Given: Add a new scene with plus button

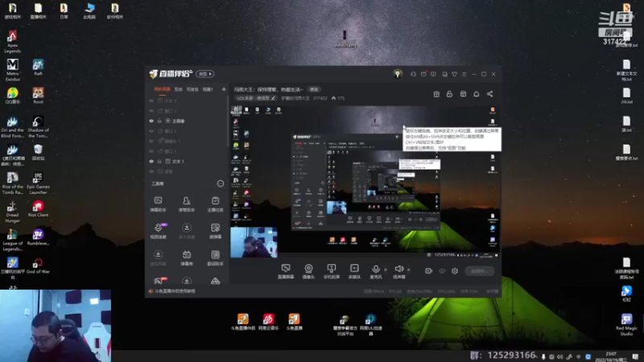Looking at the screenshot, I should tap(224, 89).
